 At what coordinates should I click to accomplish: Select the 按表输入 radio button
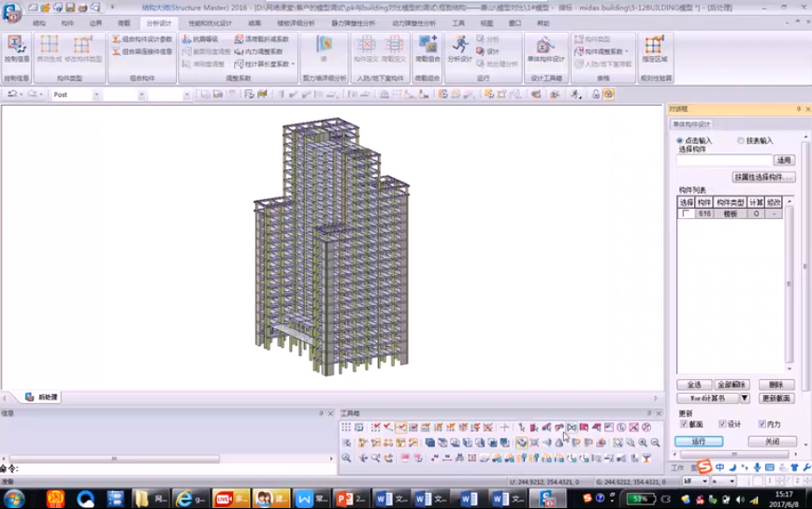point(741,141)
